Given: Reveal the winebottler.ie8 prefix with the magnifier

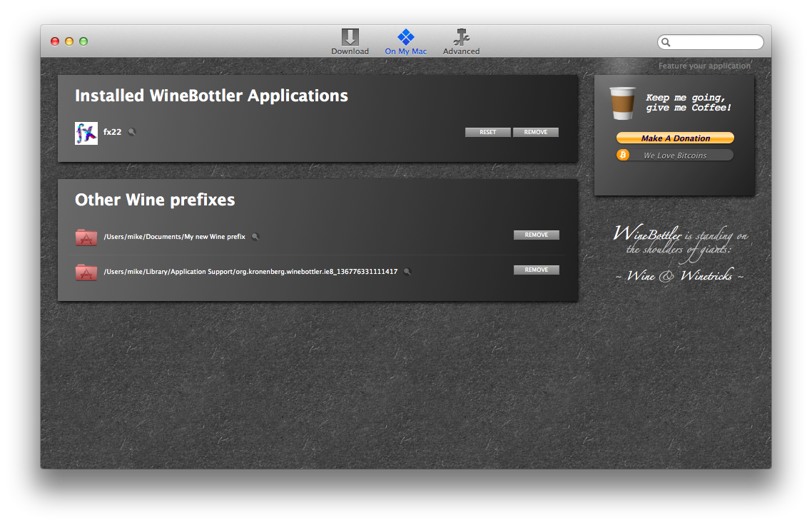Looking at the screenshot, I should (x=407, y=272).
